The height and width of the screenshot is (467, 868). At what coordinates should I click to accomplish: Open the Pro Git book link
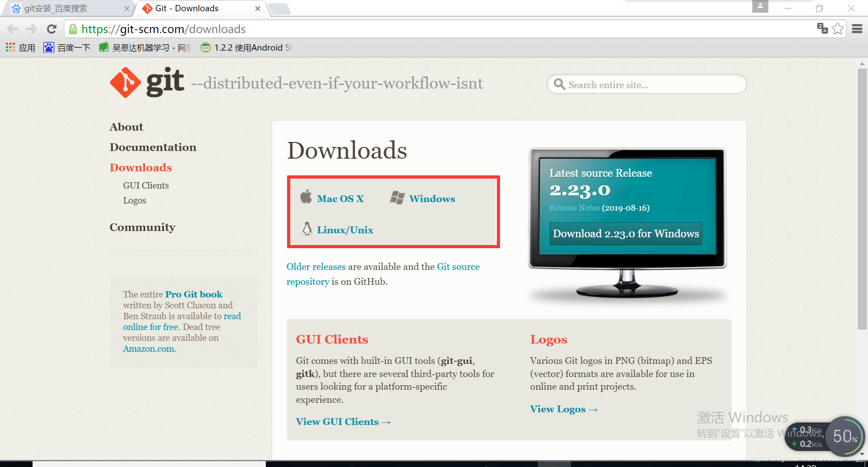tap(193, 294)
